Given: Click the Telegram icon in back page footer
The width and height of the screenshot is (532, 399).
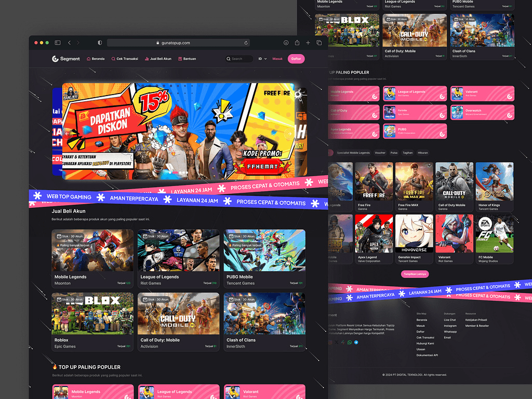Looking at the screenshot, I should point(356,342).
